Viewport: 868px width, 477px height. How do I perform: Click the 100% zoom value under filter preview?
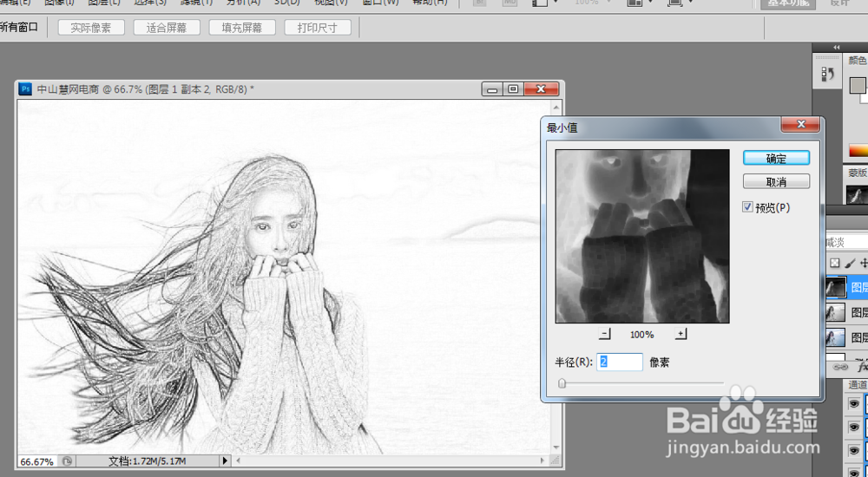click(641, 335)
